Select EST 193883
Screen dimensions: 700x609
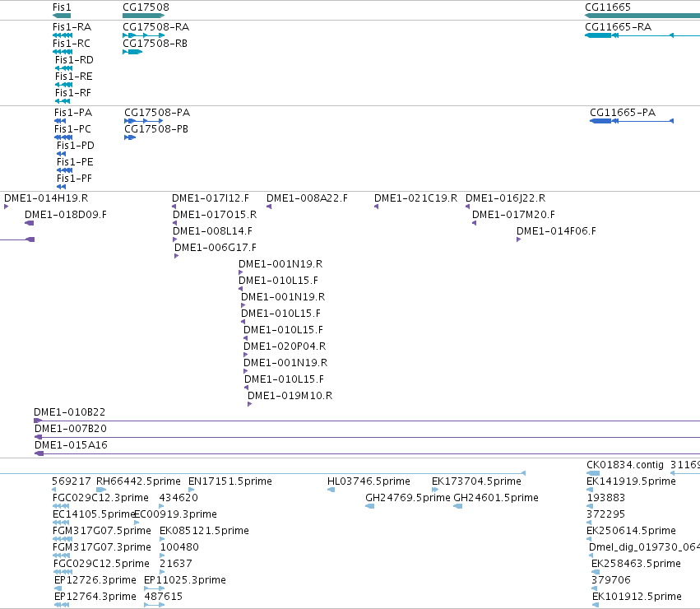[x=605, y=498]
